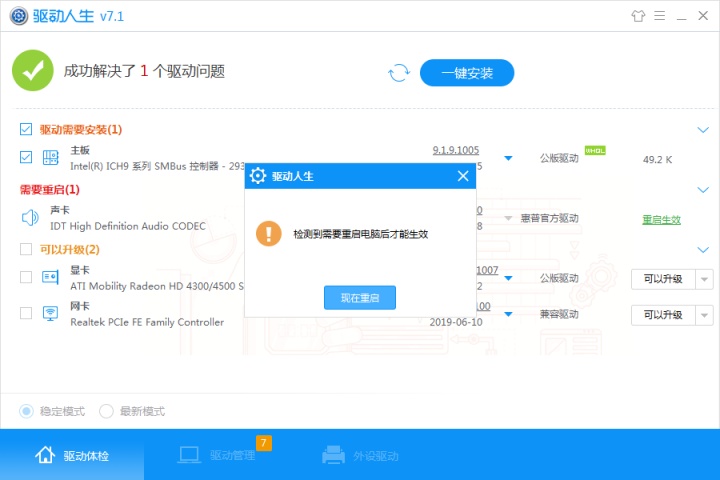Uncheck the 主板 driver checkbox

26,157
